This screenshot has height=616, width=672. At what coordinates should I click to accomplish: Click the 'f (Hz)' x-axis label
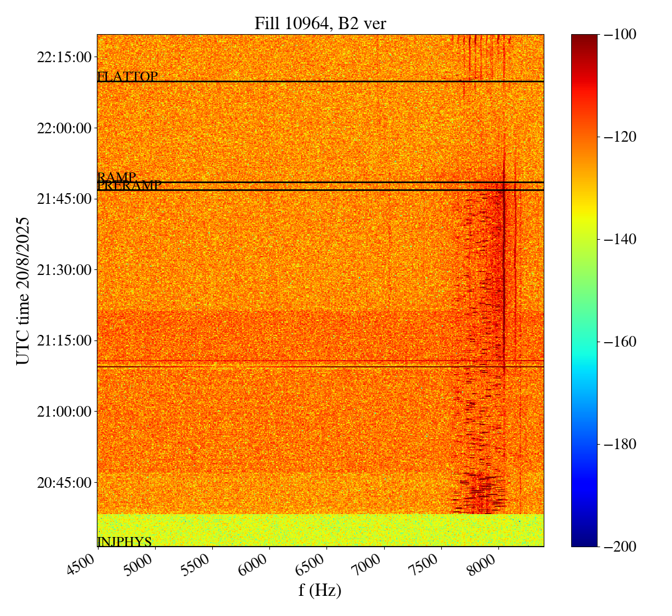(320, 590)
